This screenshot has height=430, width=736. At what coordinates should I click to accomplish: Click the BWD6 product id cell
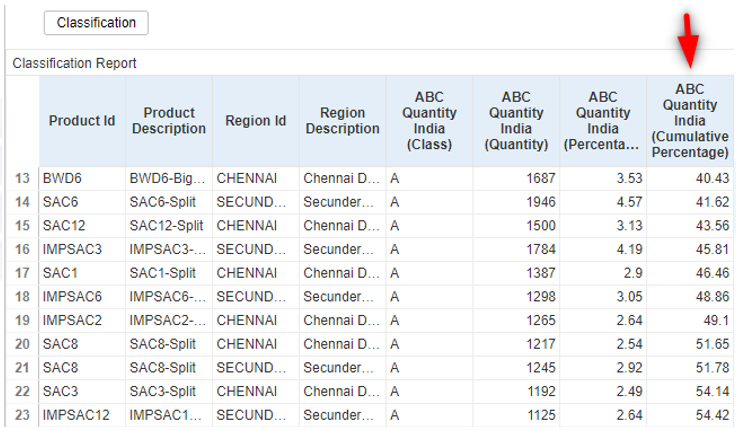[82, 178]
